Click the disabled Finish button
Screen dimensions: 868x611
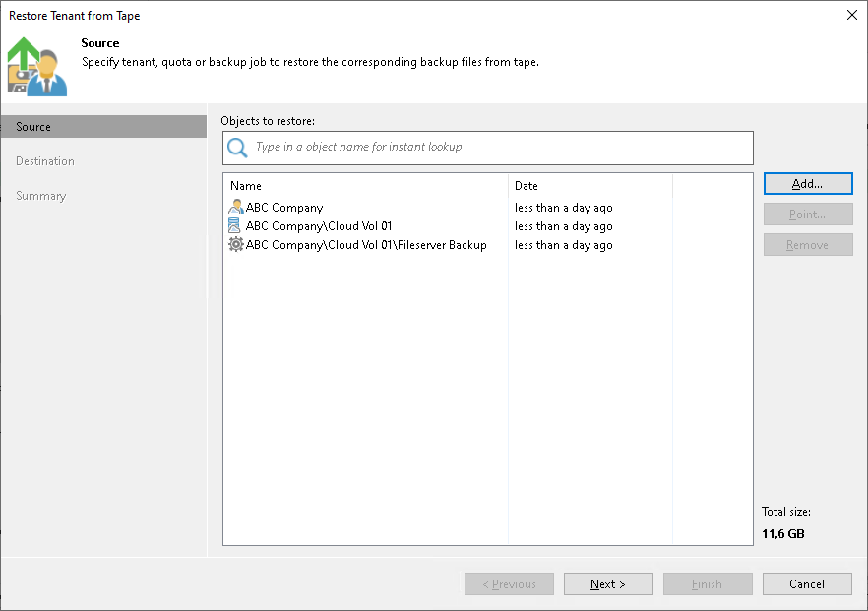708,583
